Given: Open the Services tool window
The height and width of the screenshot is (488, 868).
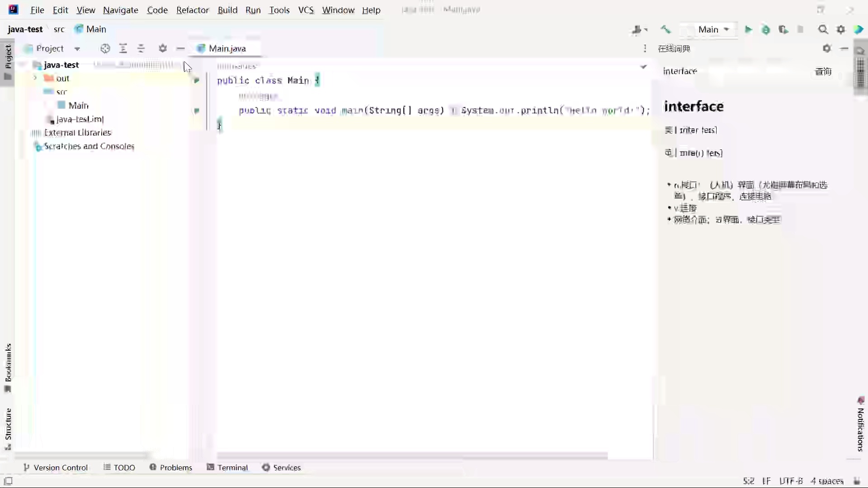Looking at the screenshot, I should pyautogui.click(x=286, y=468).
